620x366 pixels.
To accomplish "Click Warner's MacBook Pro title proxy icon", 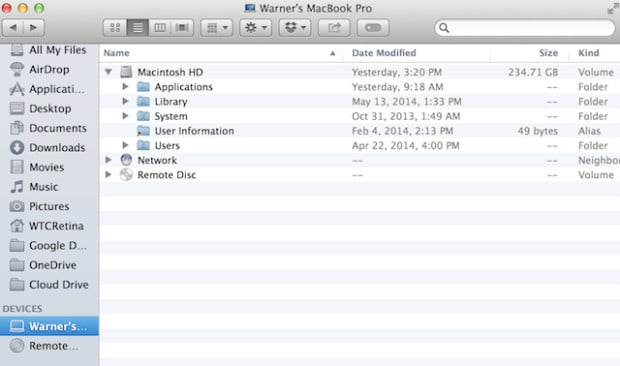I will [250, 8].
